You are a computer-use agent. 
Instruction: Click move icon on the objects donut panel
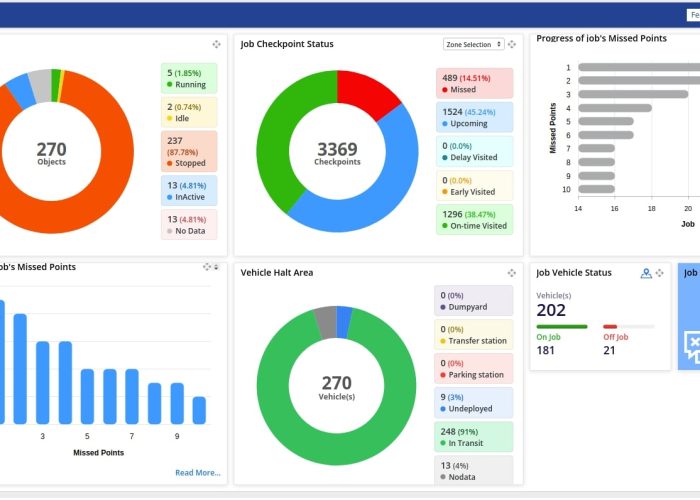point(216,44)
